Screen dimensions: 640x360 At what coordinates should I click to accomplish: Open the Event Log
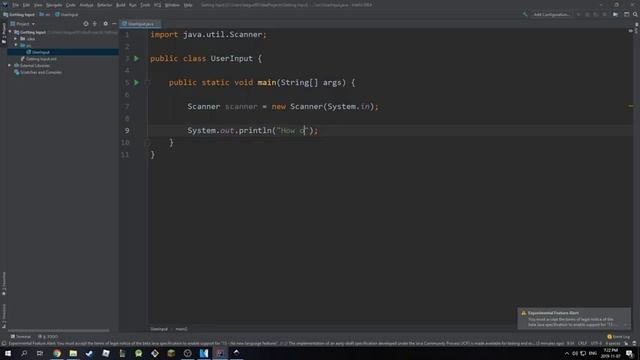[618, 337]
